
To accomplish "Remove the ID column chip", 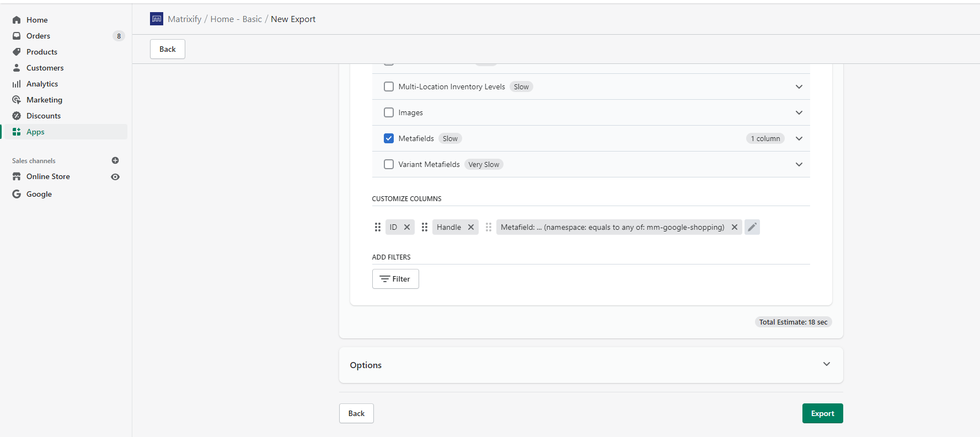I will [x=407, y=227].
